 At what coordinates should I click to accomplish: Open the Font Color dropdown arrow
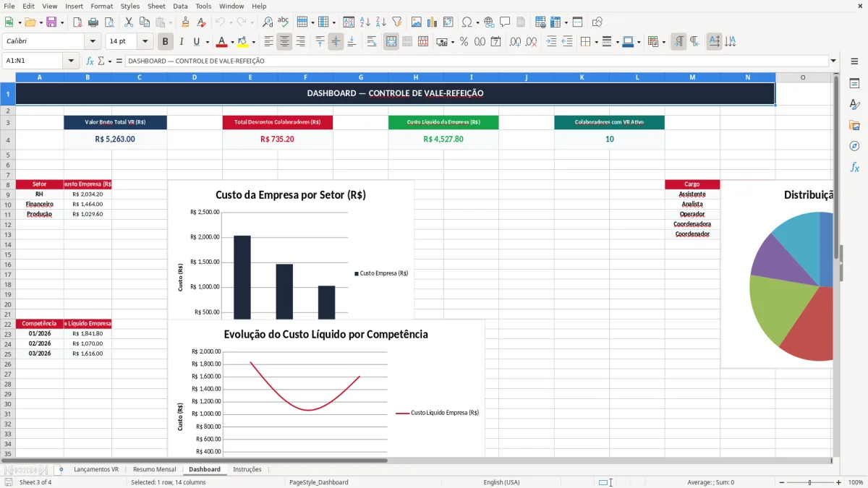tap(232, 42)
